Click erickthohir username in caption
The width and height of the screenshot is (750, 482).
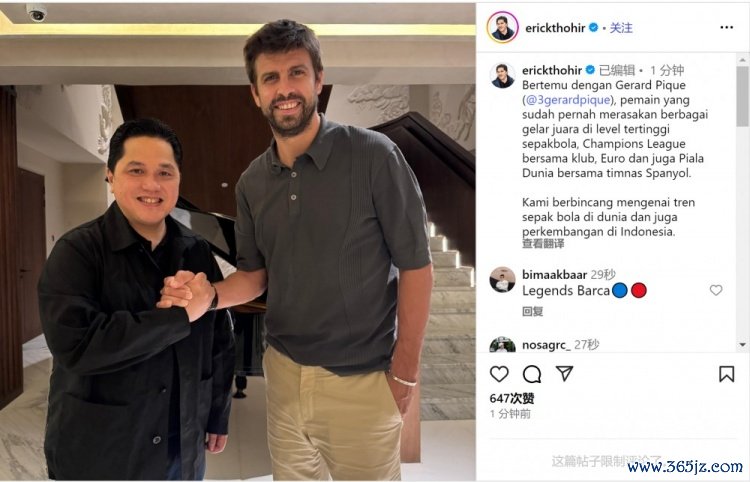(552, 70)
